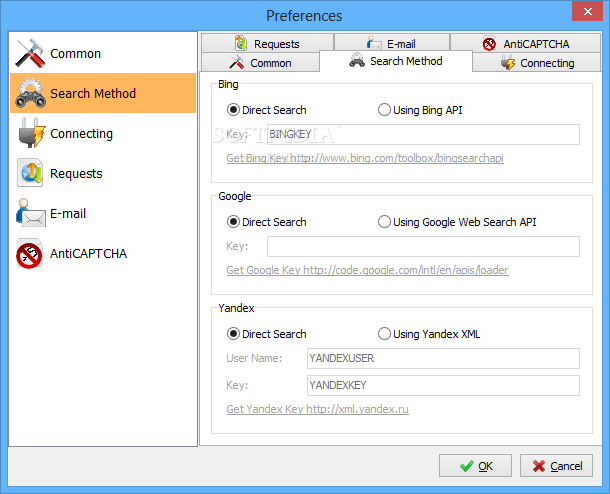
Task: Click the AntiCAPTCHA prohibition sidebar icon
Action: [29, 253]
